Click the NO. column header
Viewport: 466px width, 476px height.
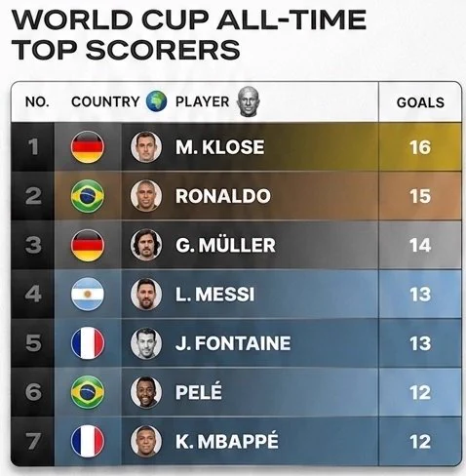(x=37, y=101)
